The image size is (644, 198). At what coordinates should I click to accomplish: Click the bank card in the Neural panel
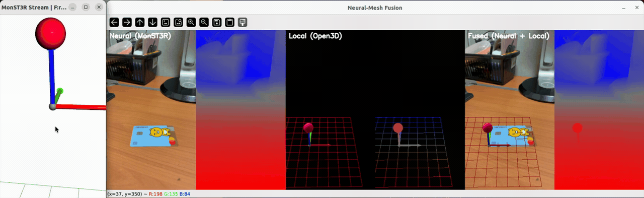[153, 136]
